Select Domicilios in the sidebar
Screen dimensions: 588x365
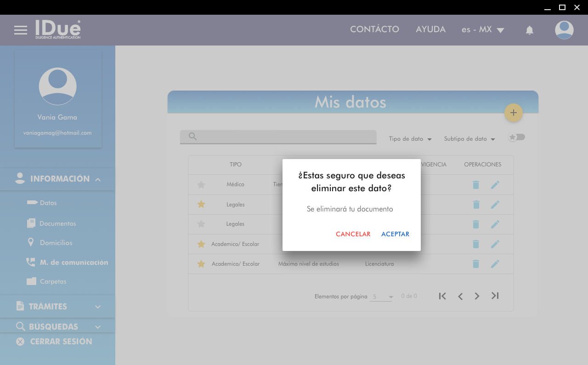pos(56,243)
